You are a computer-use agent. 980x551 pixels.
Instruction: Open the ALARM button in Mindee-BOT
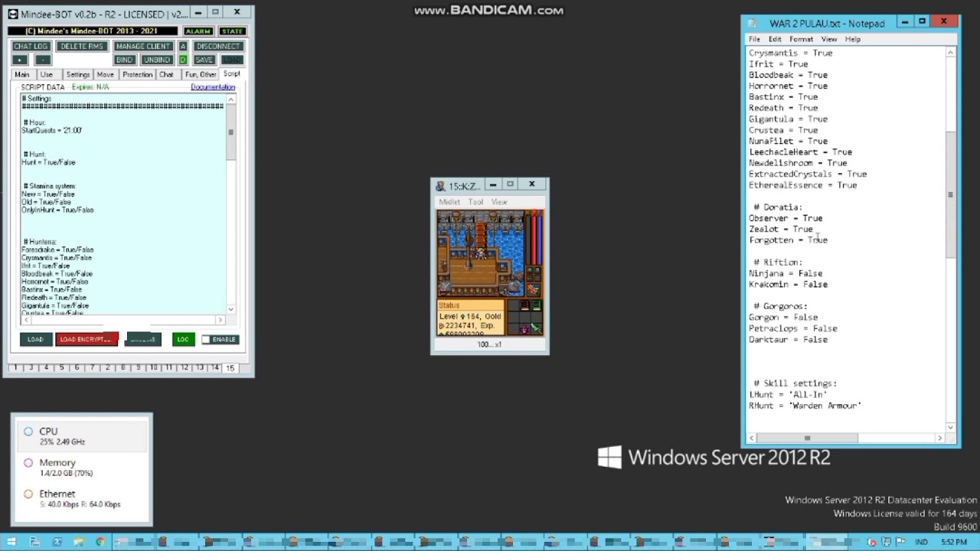[x=198, y=31]
